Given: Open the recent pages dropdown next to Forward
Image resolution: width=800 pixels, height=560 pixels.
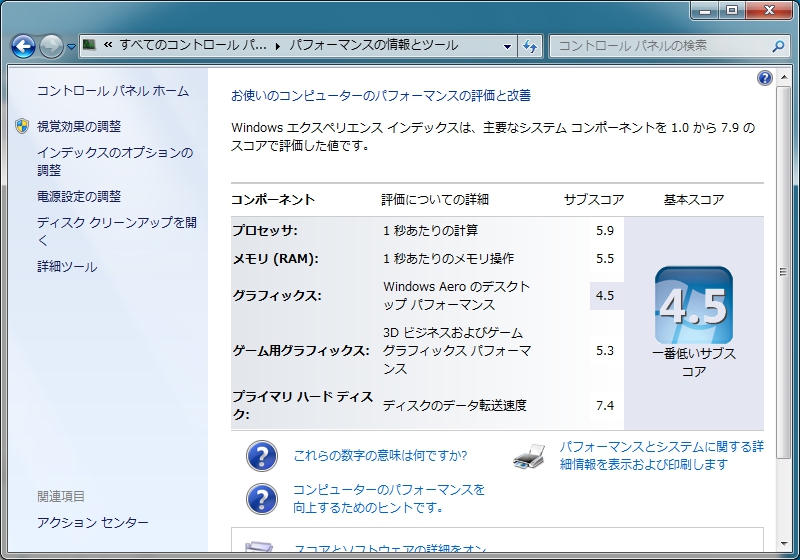Looking at the screenshot, I should [72, 47].
